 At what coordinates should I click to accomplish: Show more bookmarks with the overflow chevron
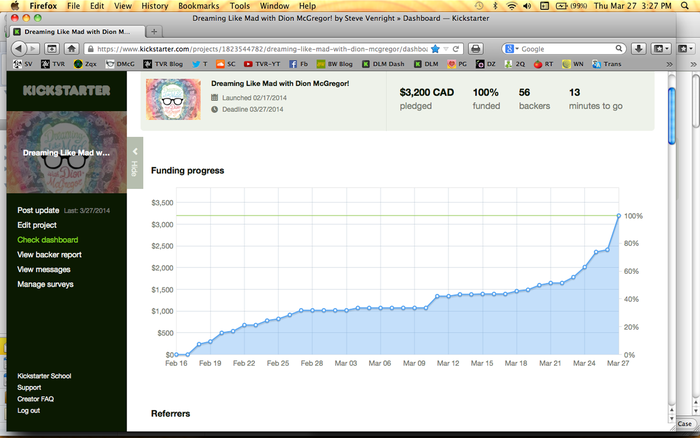[x=670, y=64]
